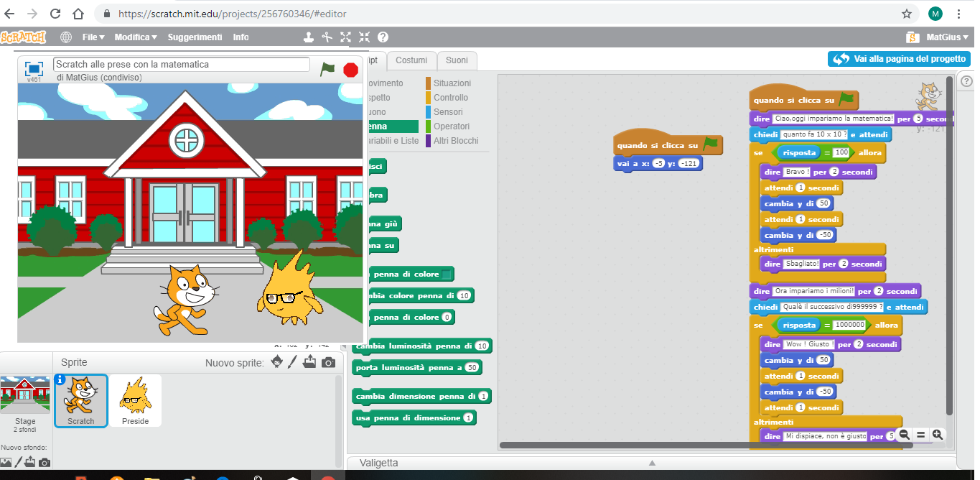Select the Scissors delete tool
The image size is (980, 480).
[327, 37]
